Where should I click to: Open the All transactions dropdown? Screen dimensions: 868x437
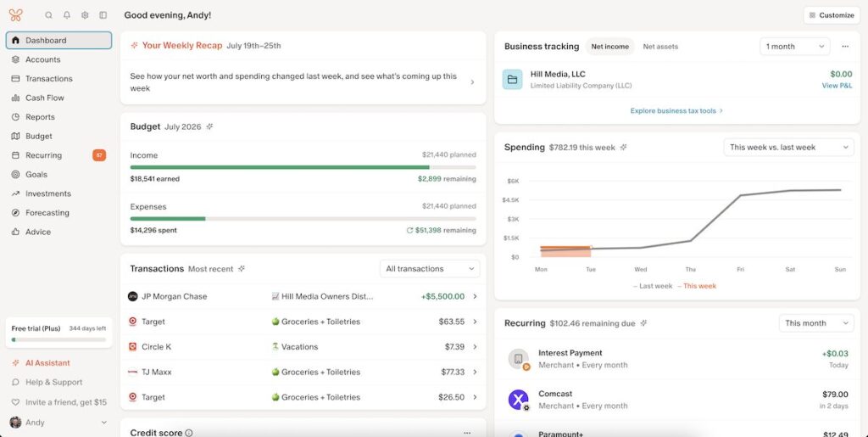[x=430, y=269]
